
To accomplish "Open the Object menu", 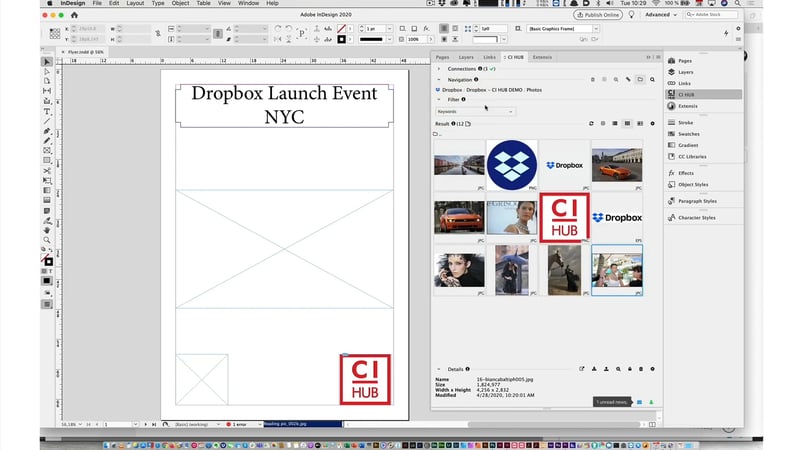I will pyautogui.click(x=180, y=3).
